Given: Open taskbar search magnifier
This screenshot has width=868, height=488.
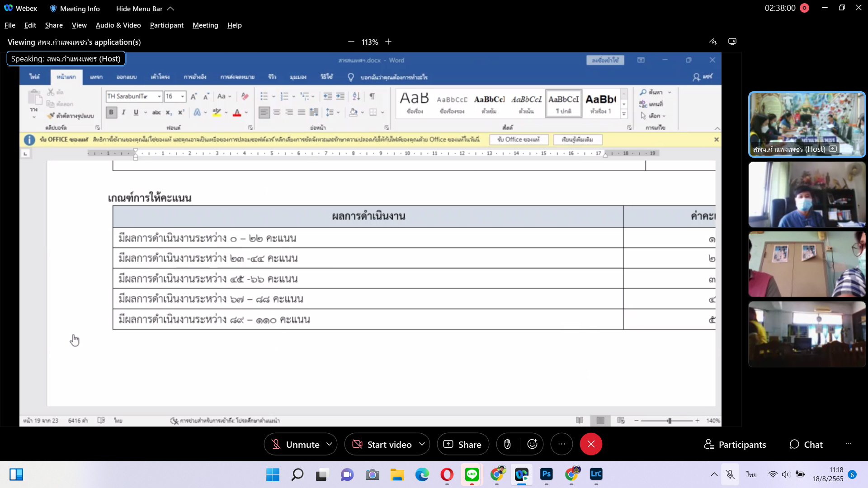Looking at the screenshot, I should [x=297, y=474].
